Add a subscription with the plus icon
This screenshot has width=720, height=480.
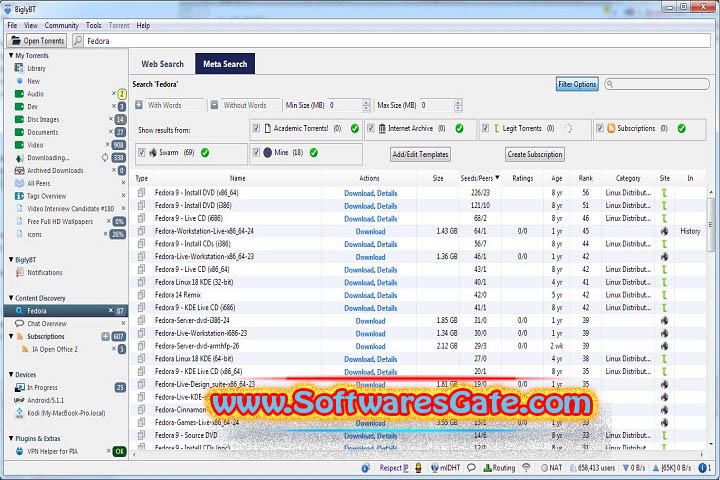coord(105,337)
